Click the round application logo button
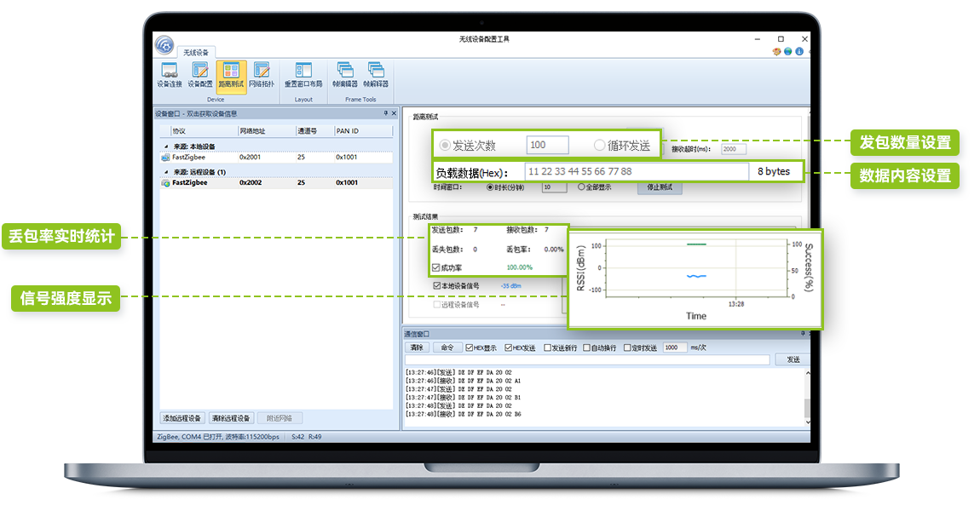The image size is (980, 511). pos(164,44)
